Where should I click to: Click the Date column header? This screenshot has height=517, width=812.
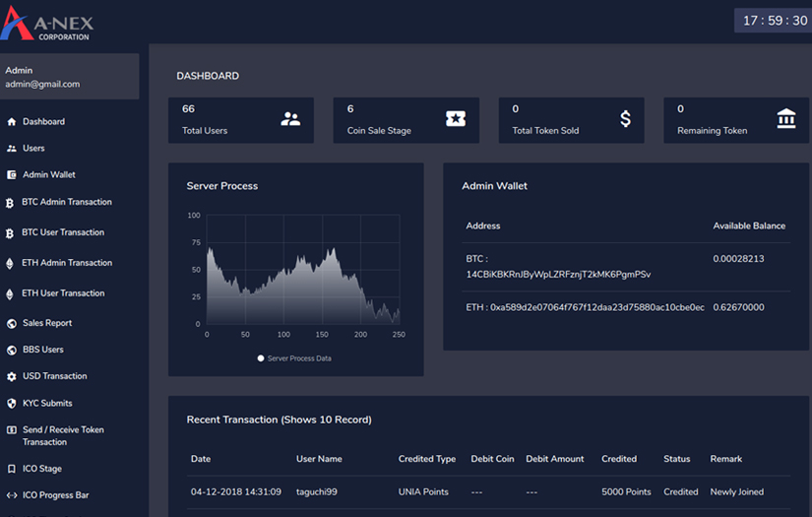pos(201,459)
